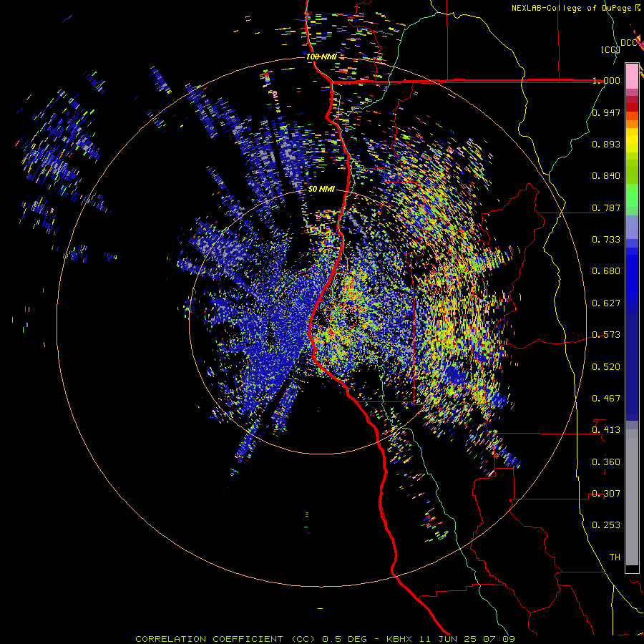Select the 0.947 color scale value
This screenshot has height=644, width=644.
point(606,112)
